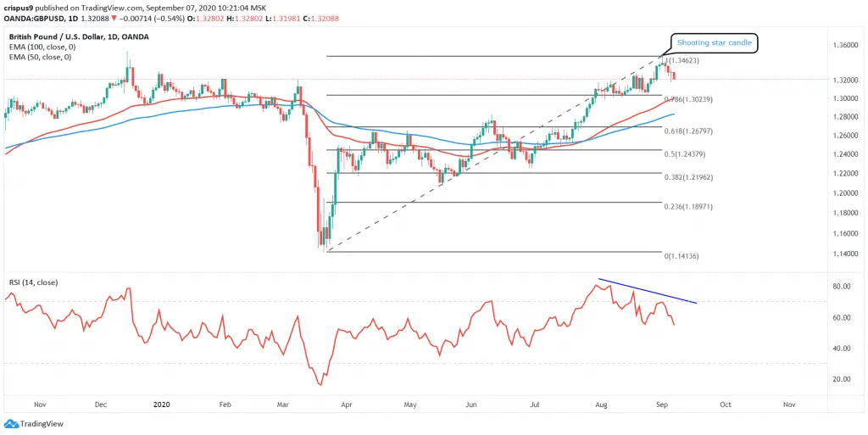Click the open value O:1.32802

point(207,19)
